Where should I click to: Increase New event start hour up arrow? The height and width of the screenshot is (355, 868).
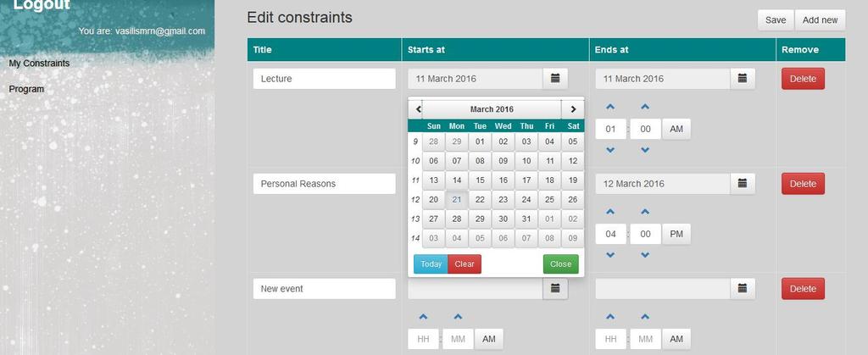click(424, 317)
